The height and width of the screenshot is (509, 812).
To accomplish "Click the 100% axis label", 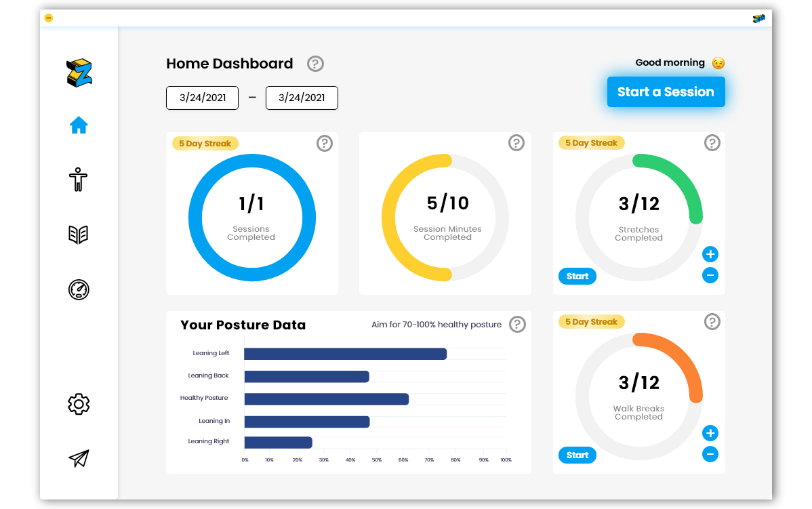I will (x=506, y=460).
